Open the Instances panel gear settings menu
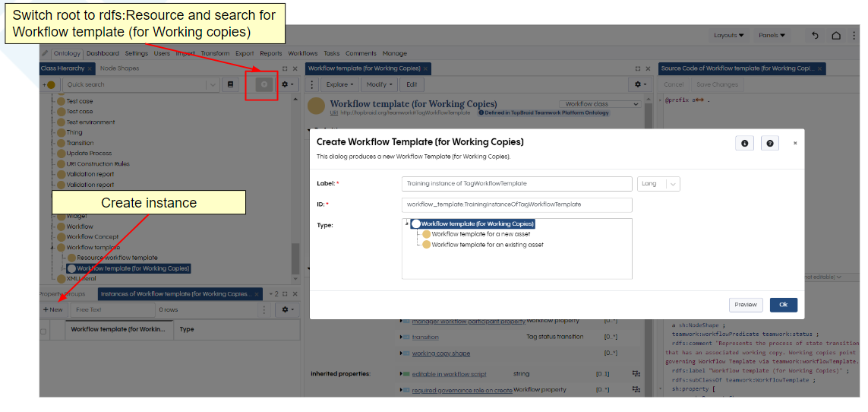The image size is (868, 412). (x=289, y=309)
